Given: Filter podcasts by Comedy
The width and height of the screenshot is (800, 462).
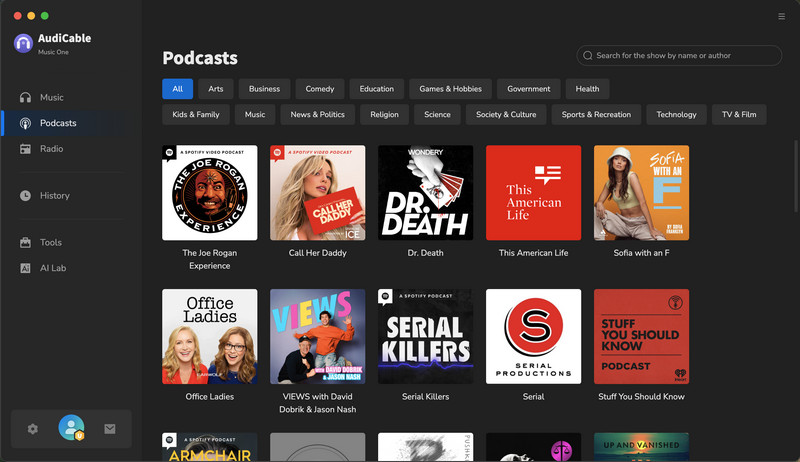Looking at the screenshot, I should [x=320, y=89].
